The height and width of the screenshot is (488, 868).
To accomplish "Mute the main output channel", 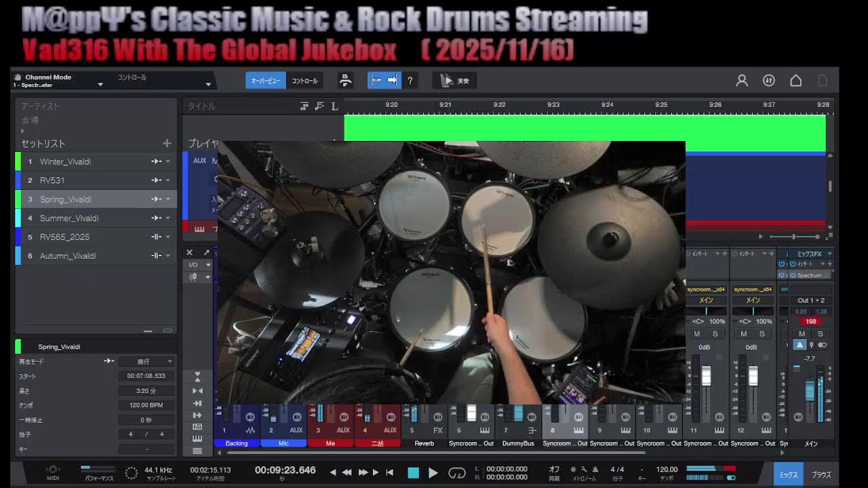I will click(802, 334).
